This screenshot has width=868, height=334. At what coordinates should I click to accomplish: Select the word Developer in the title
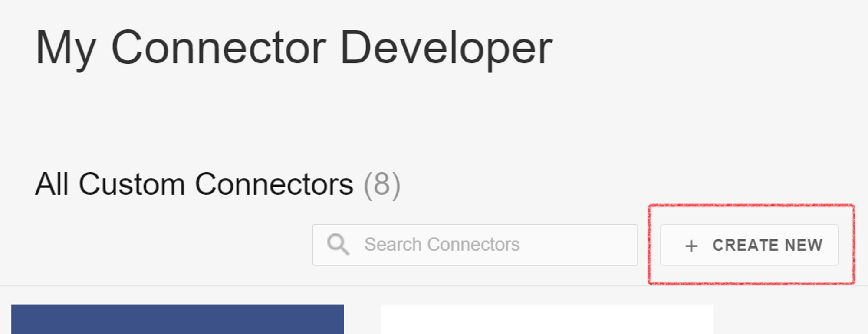[x=446, y=49]
